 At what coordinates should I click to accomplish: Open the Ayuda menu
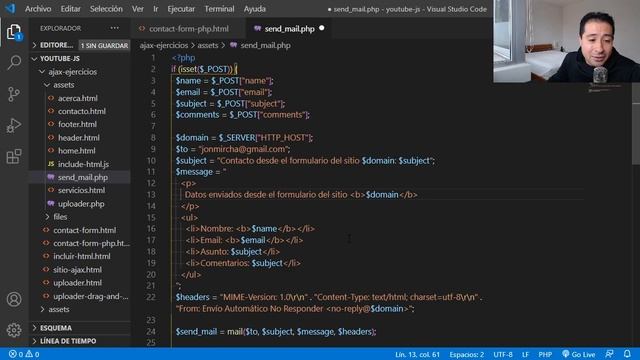click(255, 9)
